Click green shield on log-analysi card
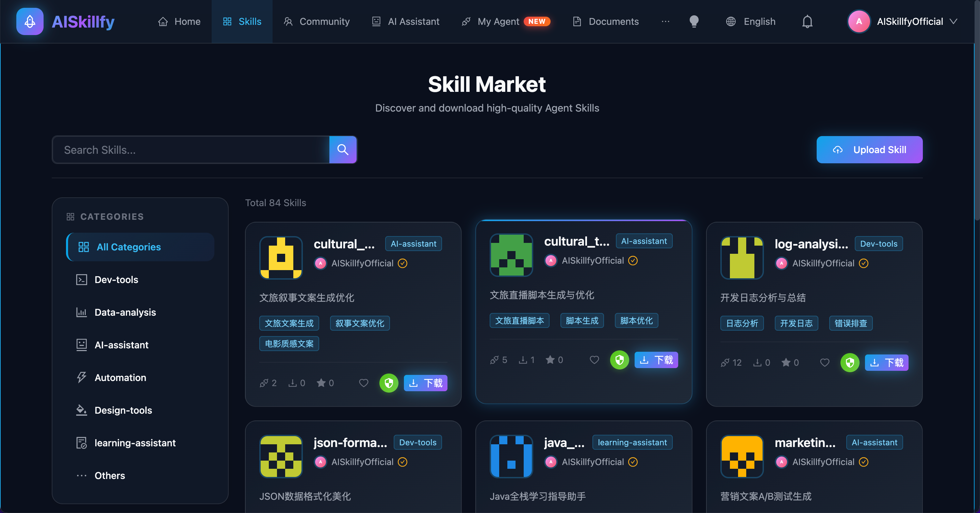 click(850, 362)
